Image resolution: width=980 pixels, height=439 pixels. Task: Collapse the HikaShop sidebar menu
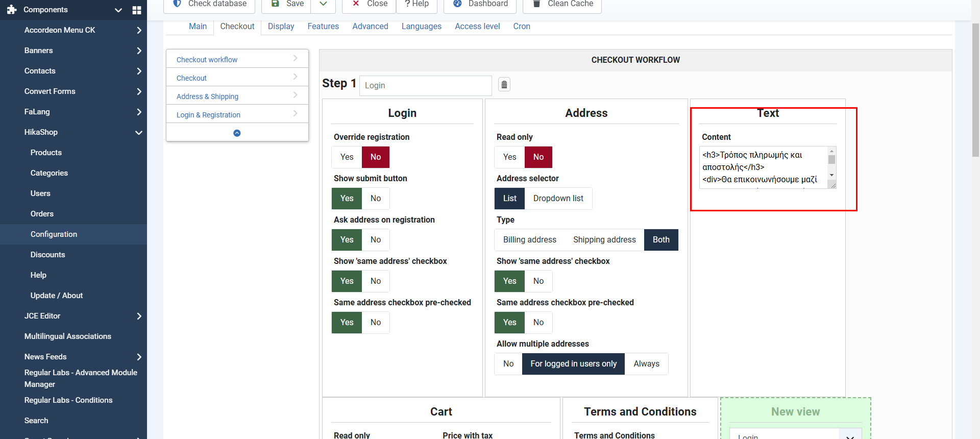[138, 133]
